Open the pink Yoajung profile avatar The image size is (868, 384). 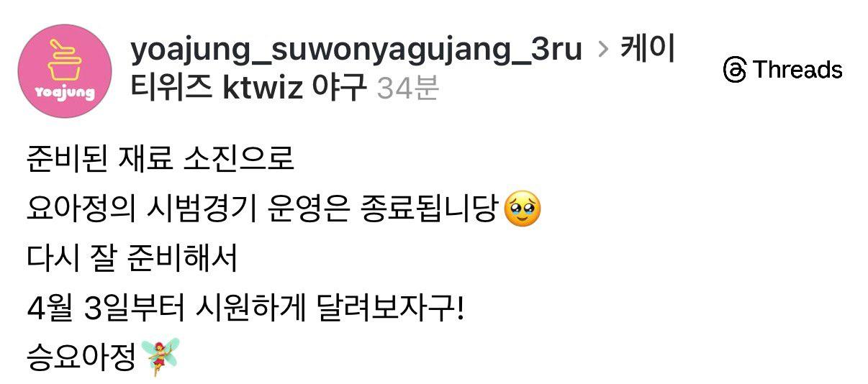click(x=64, y=70)
